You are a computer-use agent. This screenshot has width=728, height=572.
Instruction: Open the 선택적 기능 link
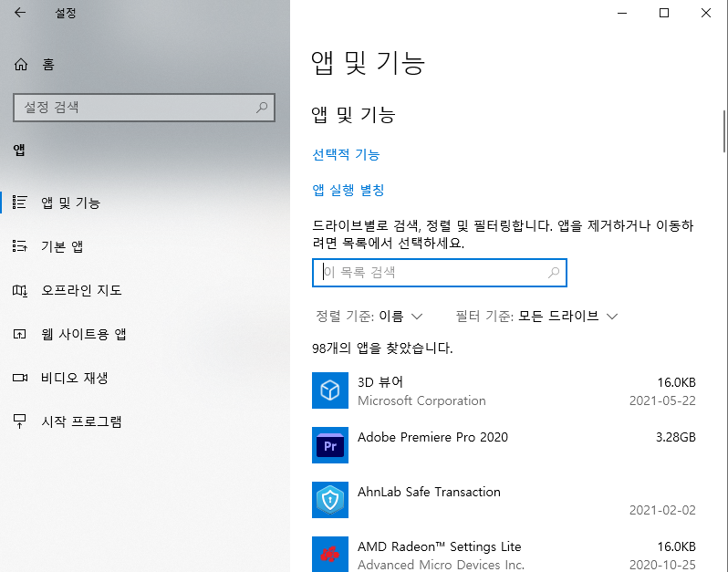pos(346,154)
